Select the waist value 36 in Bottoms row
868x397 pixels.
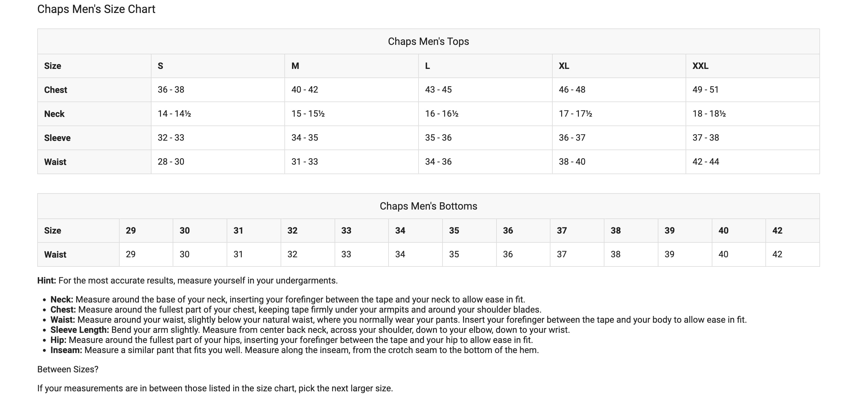pyautogui.click(x=508, y=254)
